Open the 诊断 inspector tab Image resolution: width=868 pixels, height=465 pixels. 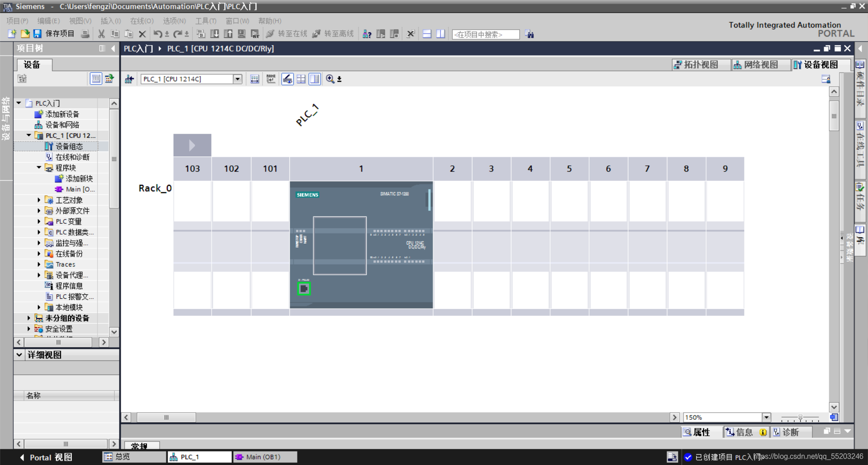click(790, 432)
